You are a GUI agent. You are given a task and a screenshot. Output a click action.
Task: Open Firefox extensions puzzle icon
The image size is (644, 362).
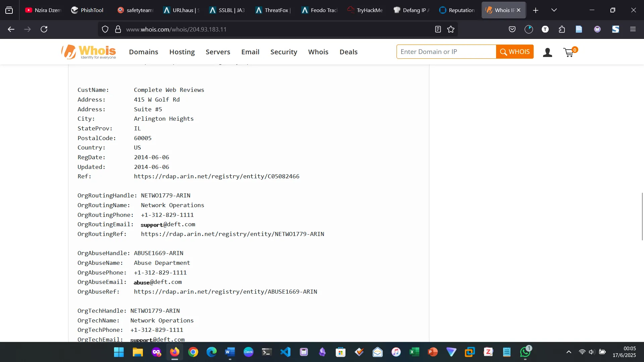(x=562, y=29)
